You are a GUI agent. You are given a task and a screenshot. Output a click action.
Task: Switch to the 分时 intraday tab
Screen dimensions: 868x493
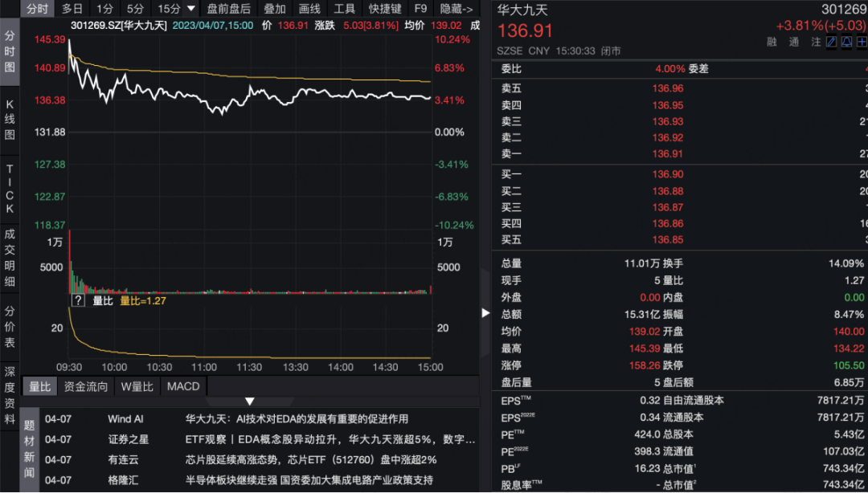tap(37, 8)
